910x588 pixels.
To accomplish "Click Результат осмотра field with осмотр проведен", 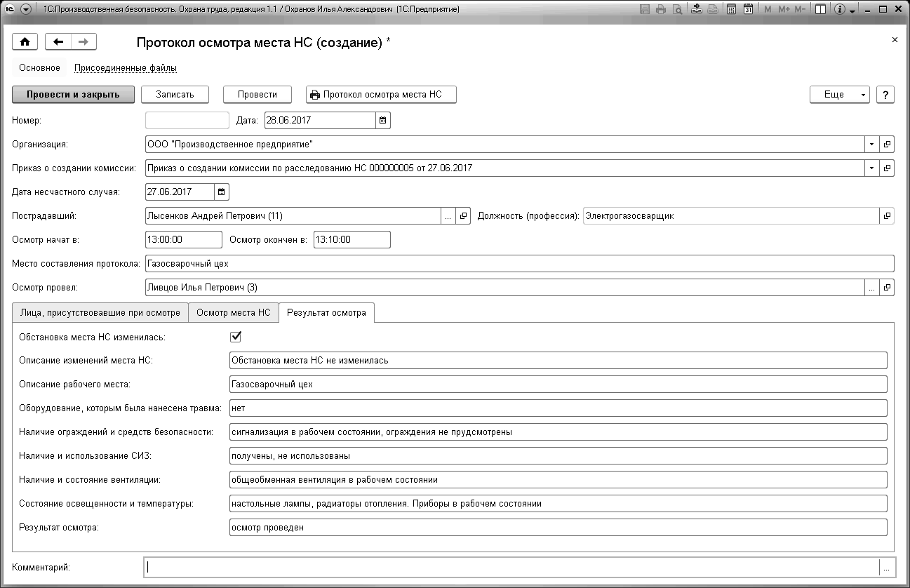I will [558, 527].
